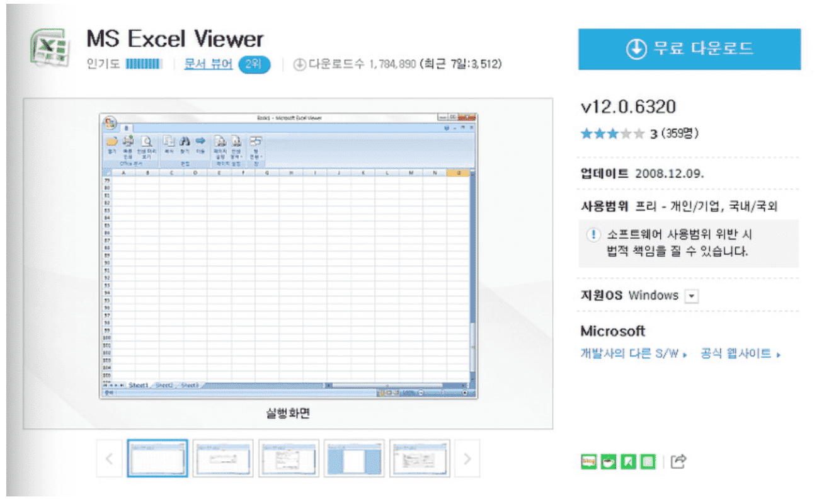Click the star rating display

612,133
